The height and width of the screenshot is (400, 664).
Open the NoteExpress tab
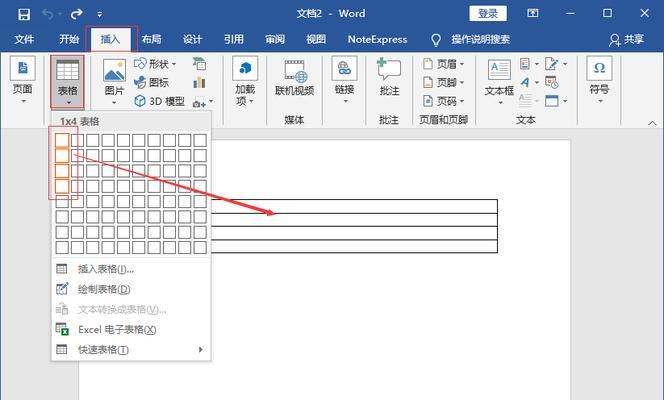tap(377, 39)
